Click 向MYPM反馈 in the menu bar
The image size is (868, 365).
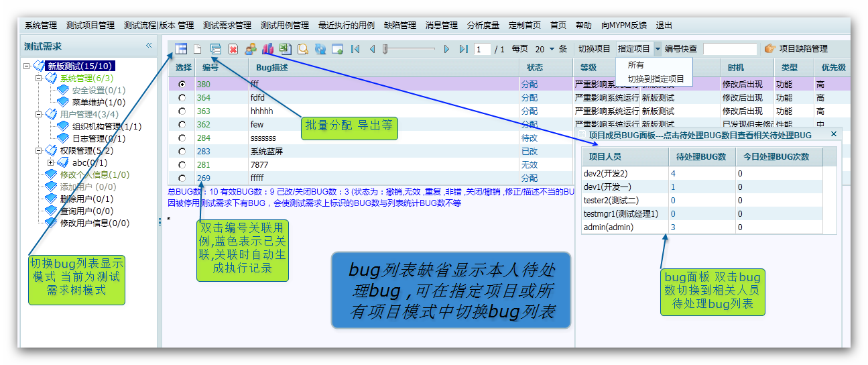[624, 25]
